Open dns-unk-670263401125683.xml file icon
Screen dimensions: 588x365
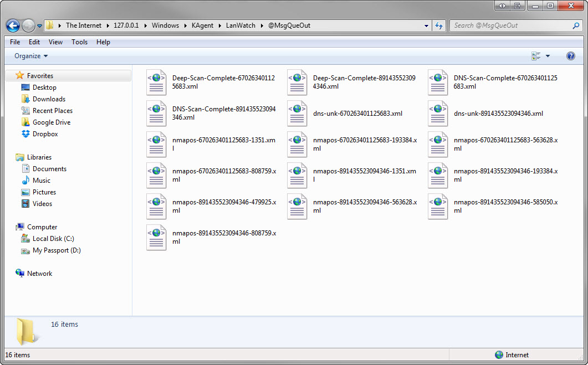coord(297,114)
